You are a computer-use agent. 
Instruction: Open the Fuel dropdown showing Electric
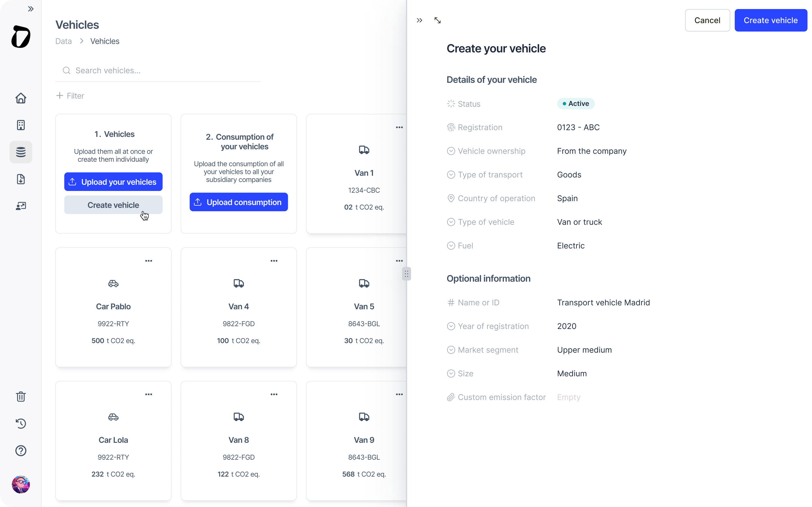(571, 246)
